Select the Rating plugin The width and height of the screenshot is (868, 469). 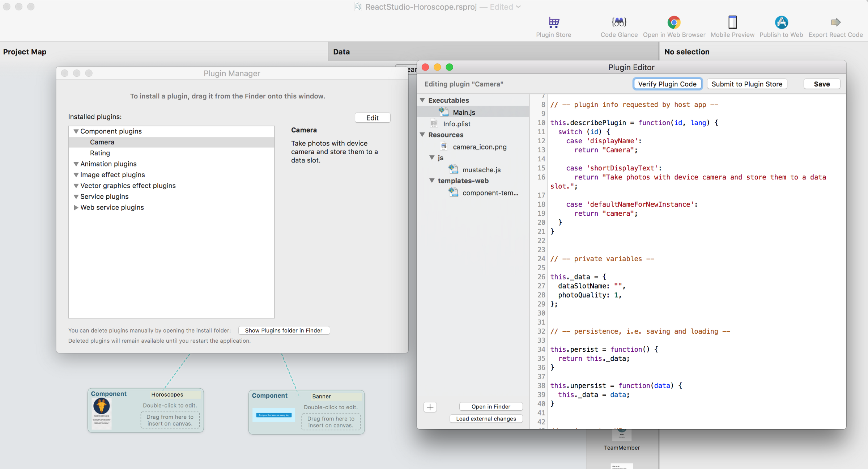pyautogui.click(x=100, y=153)
